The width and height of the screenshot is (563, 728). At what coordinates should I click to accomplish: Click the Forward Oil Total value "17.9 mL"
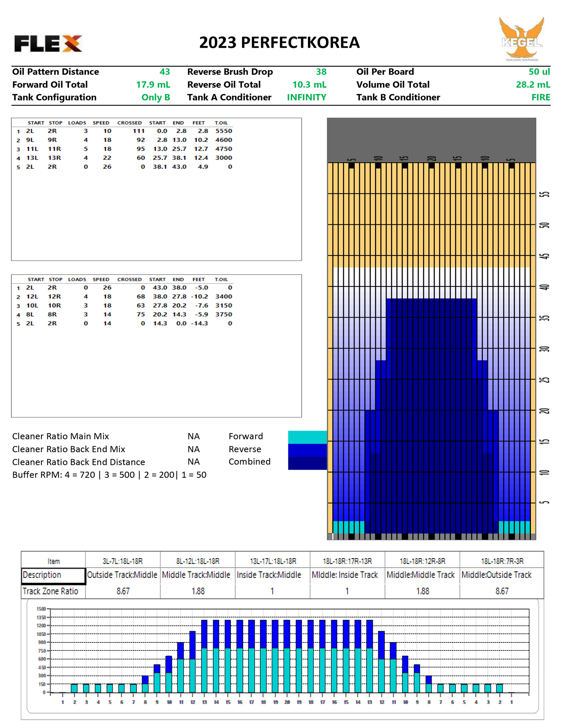[x=153, y=85]
